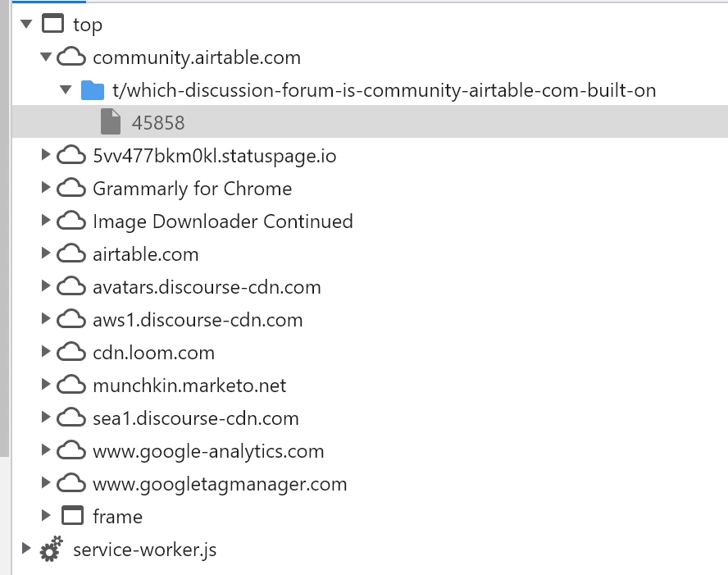The height and width of the screenshot is (575, 728).
Task: Expand the cdn.loom.com node
Action: point(46,352)
